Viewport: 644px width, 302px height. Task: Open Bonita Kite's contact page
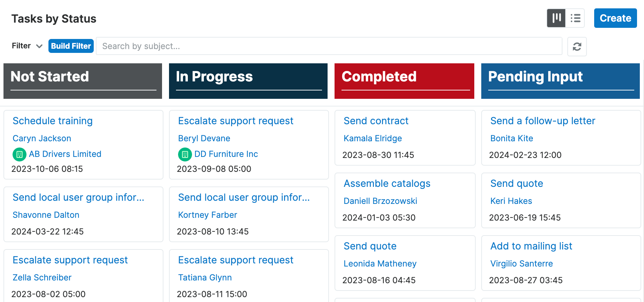[x=512, y=138]
